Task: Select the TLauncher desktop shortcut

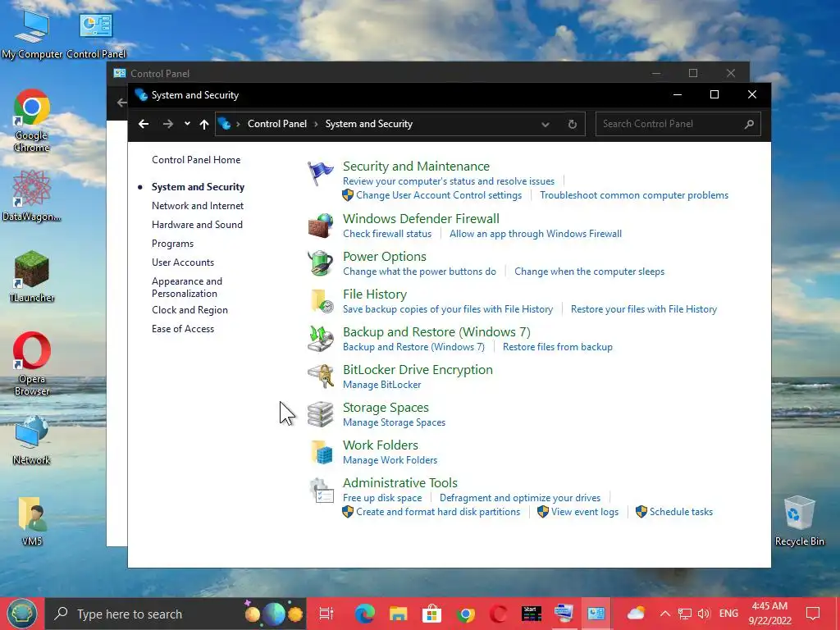Action: point(32,276)
